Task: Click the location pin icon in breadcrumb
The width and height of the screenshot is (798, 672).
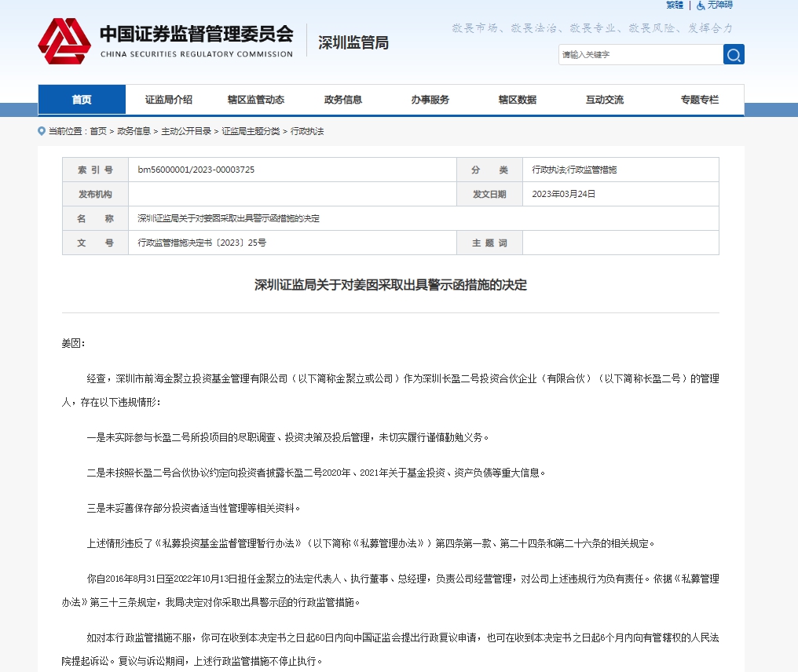Action: [x=42, y=131]
